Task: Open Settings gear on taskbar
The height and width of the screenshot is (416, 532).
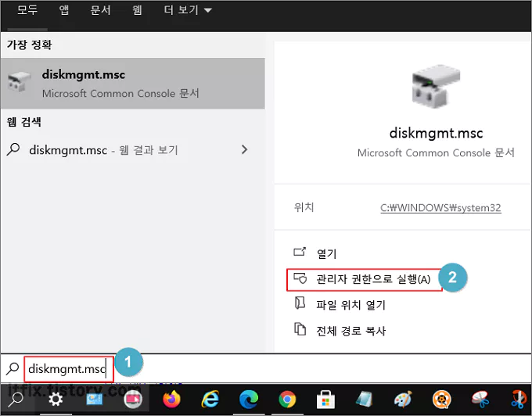Action: (x=56, y=400)
